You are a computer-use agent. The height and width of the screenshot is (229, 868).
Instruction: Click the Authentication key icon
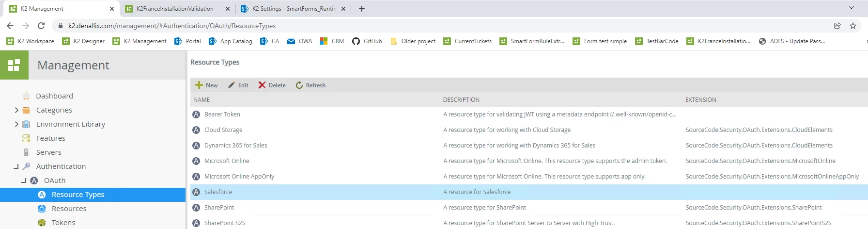26,166
